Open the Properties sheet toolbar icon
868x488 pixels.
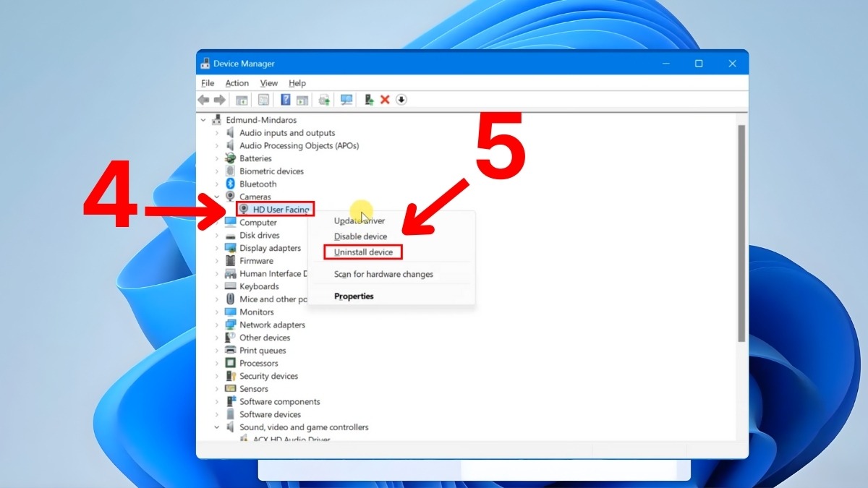(264, 100)
